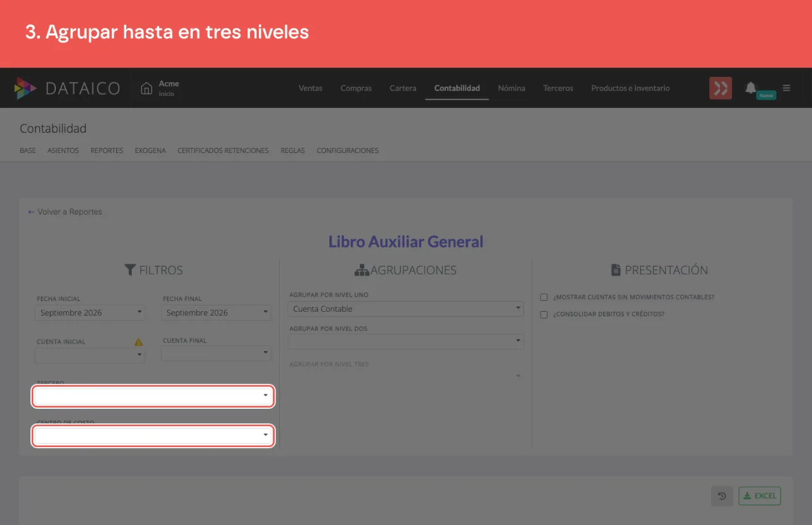Click the Acme Inicio company label
812x525 pixels.
coord(169,88)
